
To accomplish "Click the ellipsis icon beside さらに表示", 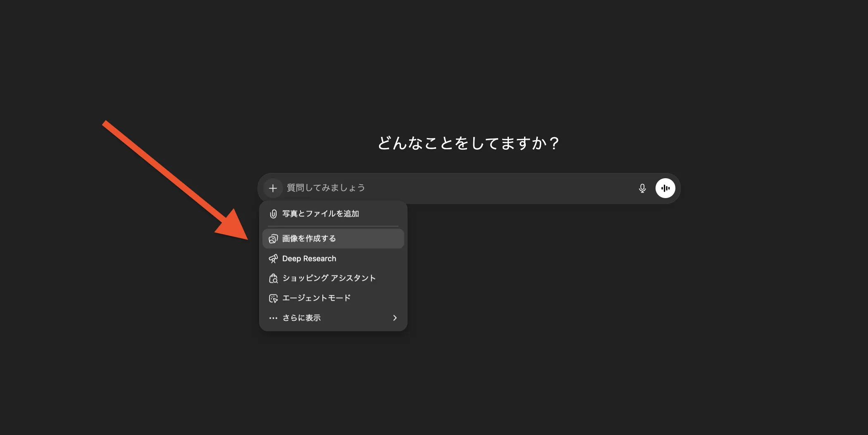I will click(273, 318).
